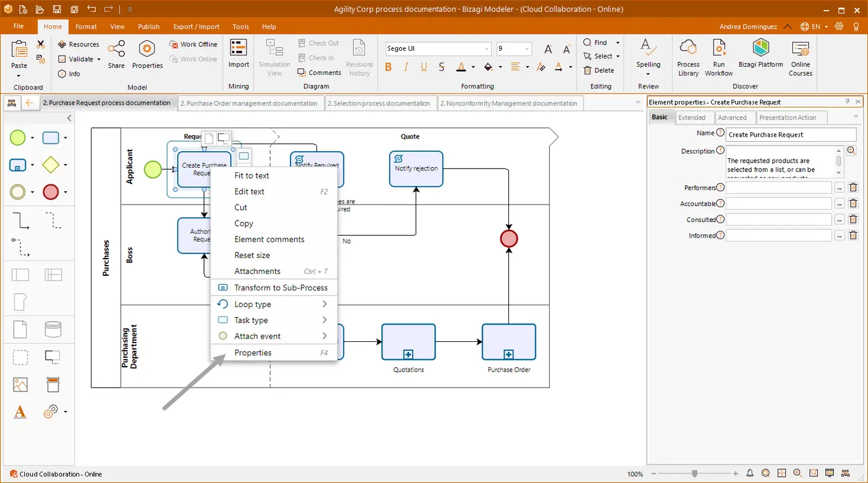Screen dimensions: 868x483
Task: Open the Purchase Order management documentation tab
Action: point(250,103)
